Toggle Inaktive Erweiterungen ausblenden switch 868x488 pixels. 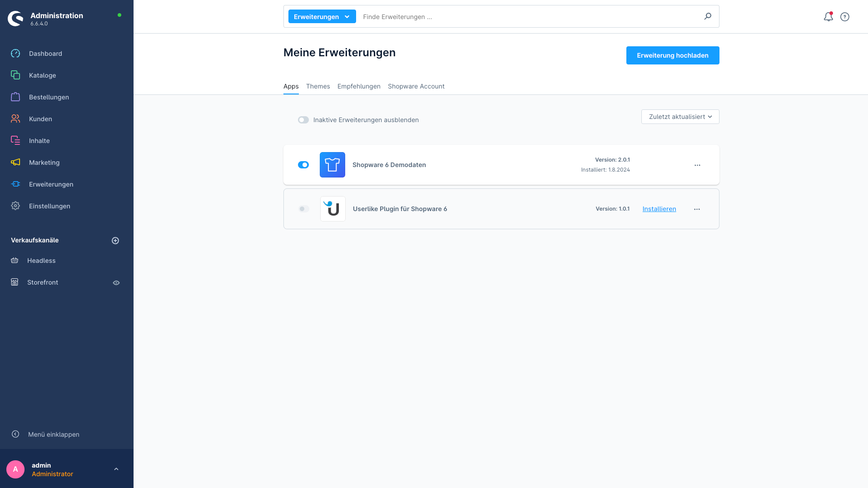pyautogui.click(x=303, y=120)
